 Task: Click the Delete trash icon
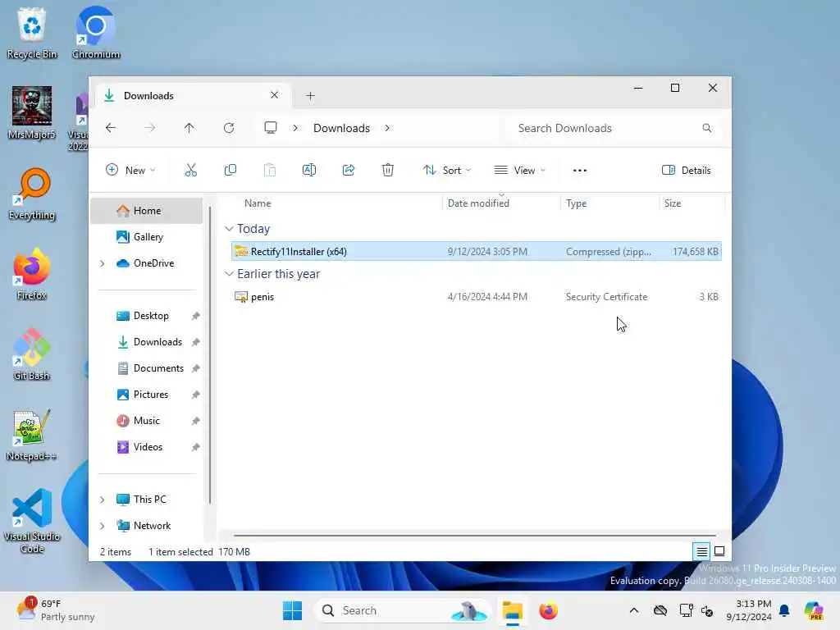tap(388, 171)
